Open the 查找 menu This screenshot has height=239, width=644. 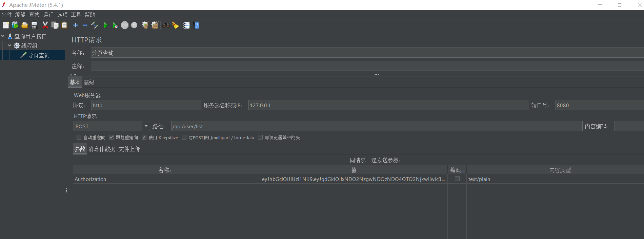coord(34,15)
